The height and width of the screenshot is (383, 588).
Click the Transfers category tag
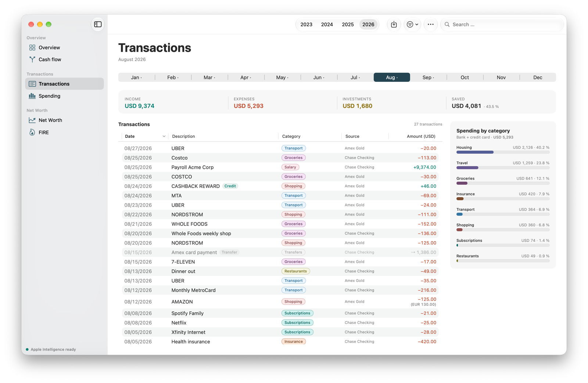coord(293,252)
